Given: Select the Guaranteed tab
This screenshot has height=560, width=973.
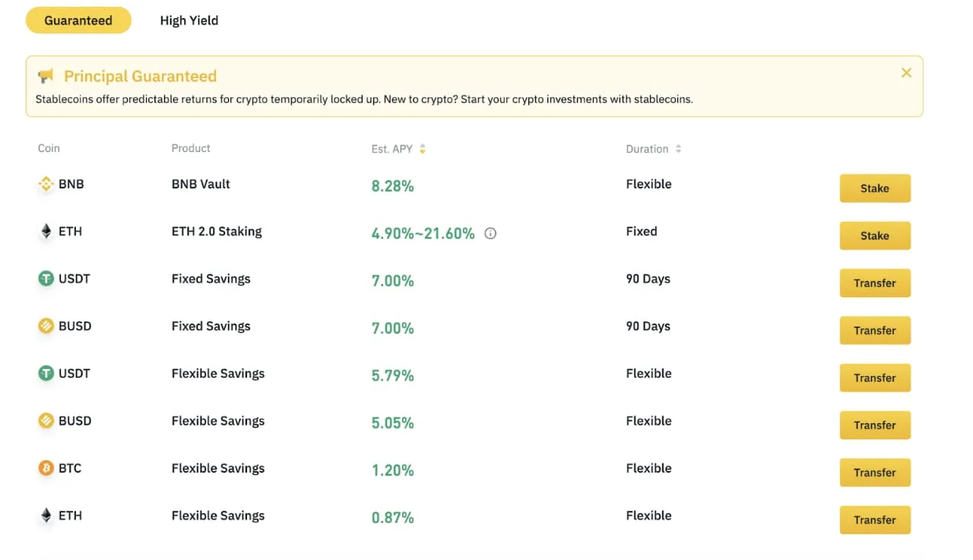Looking at the screenshot, I should [x=78, y=21].
